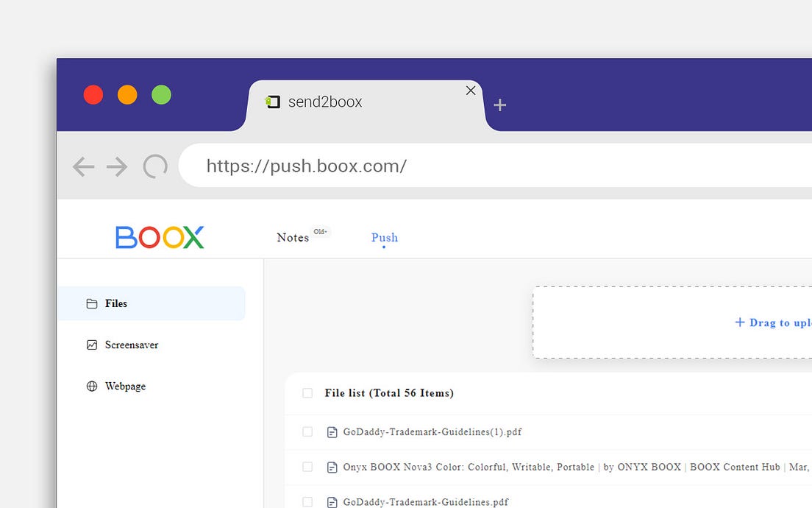
Task: Click the red window close button
Action: pos(93,95)
